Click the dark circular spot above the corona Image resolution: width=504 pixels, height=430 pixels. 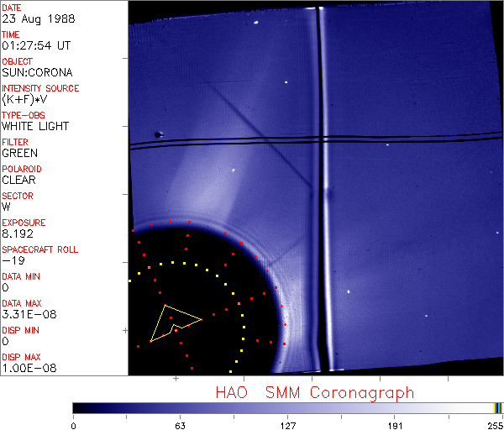click(158, 133)
